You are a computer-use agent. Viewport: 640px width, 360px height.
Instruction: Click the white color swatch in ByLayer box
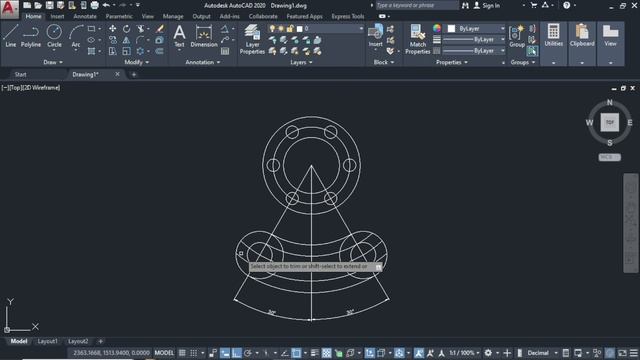click(451, 29)
